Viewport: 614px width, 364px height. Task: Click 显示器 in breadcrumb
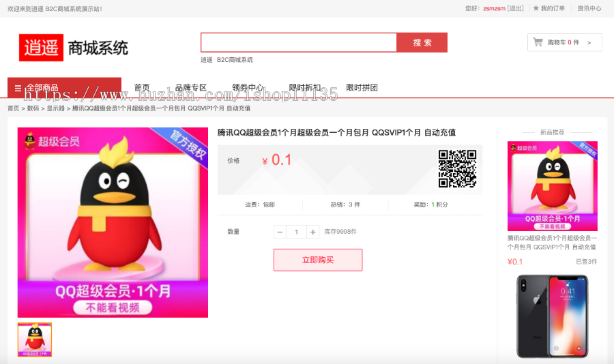pyautogui.click(x=56, y=108)
